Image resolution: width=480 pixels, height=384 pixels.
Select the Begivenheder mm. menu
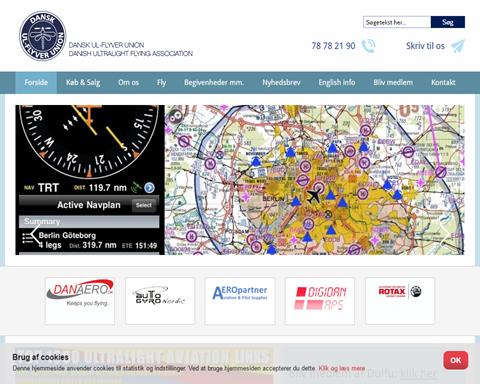click(x=214, y=83)
